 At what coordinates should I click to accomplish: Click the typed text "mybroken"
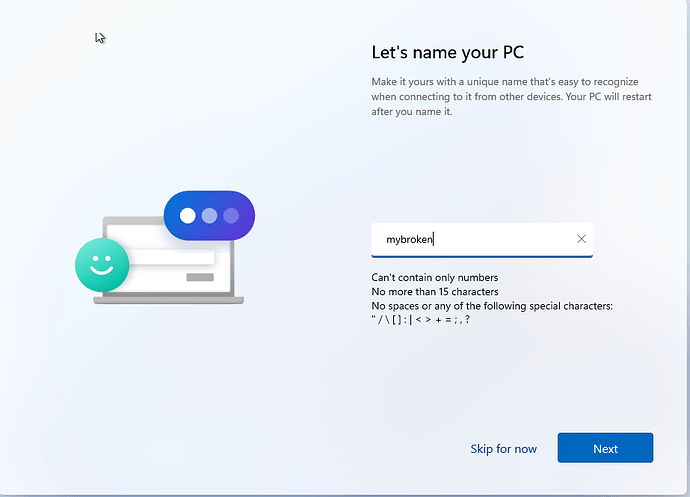click(x=409, y=239)
